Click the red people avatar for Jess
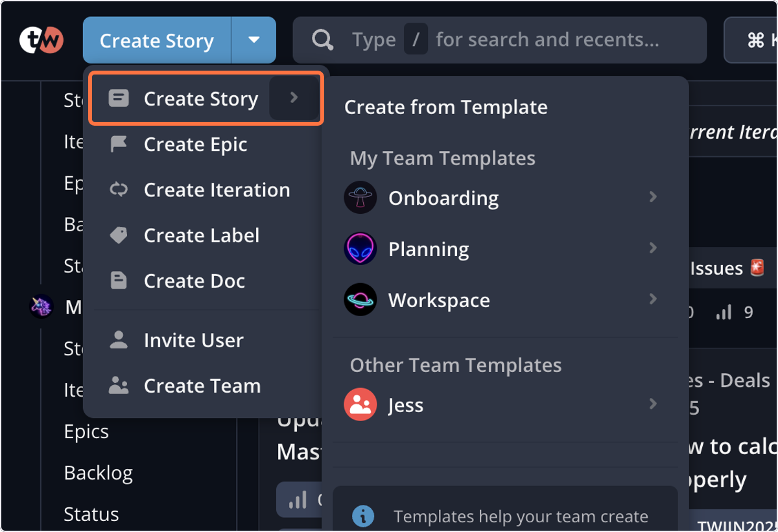This screenshot has width=778, height=532. tap(360, 405)
